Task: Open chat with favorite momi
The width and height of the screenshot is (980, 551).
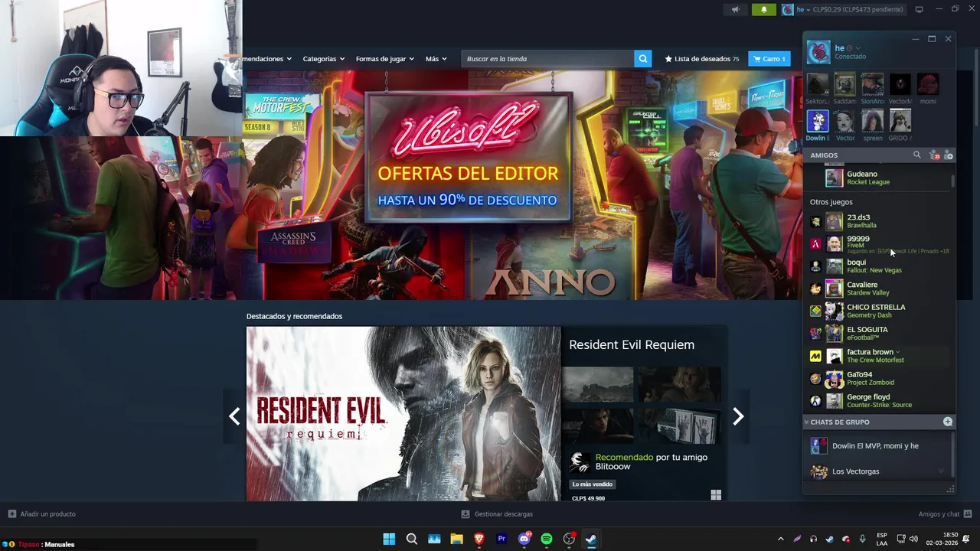Action: (x=928, y=89)
